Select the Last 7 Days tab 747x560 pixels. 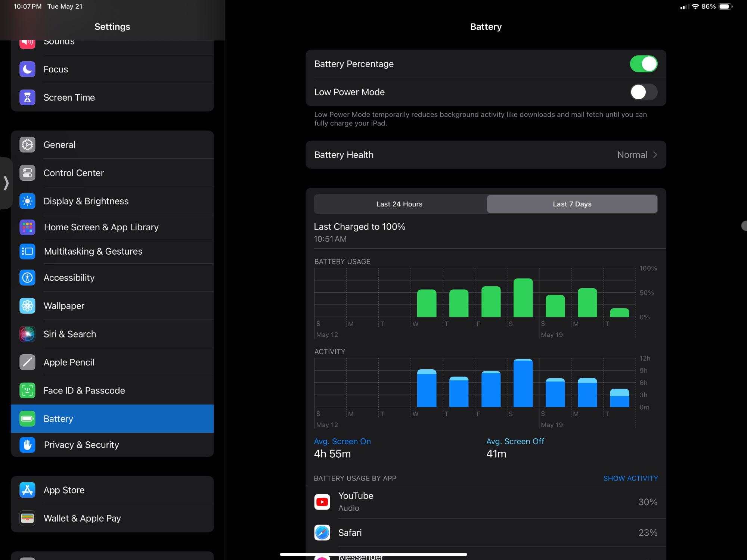click(572, 204)
